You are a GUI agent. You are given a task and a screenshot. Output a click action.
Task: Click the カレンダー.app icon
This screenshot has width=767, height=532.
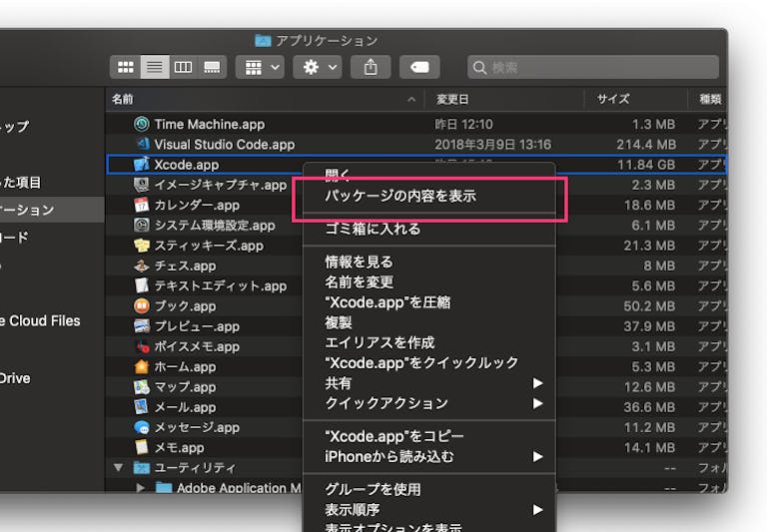click(142, 205)
